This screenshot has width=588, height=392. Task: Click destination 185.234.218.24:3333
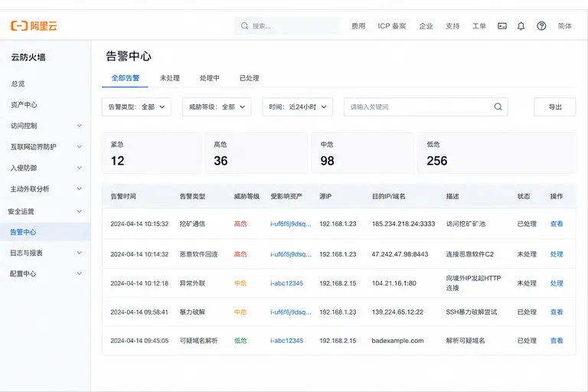(403, 224)
